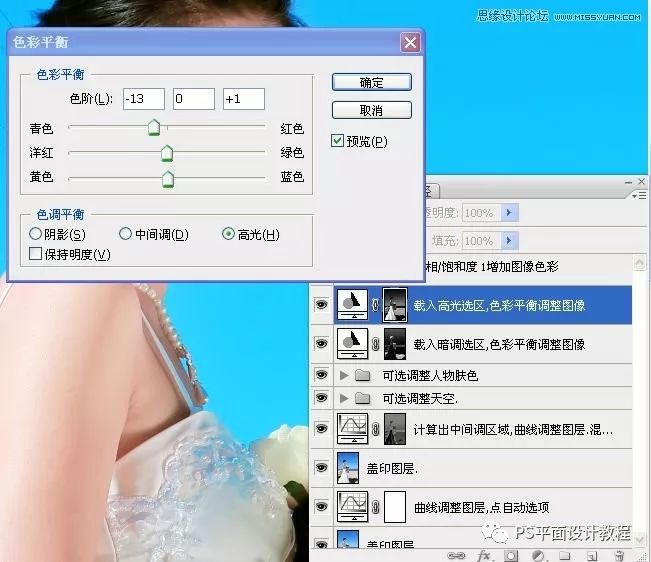Image resolution: width=651 pixels, height=562 pixels.
Task: Click the 黄色–蓝色 slider handle
Action: [x=168, y=178]
